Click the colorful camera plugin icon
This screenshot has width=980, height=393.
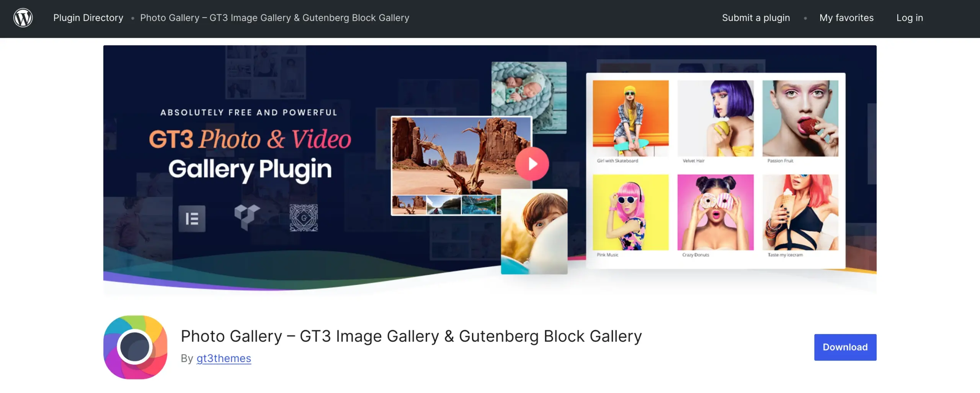[135, 347]
